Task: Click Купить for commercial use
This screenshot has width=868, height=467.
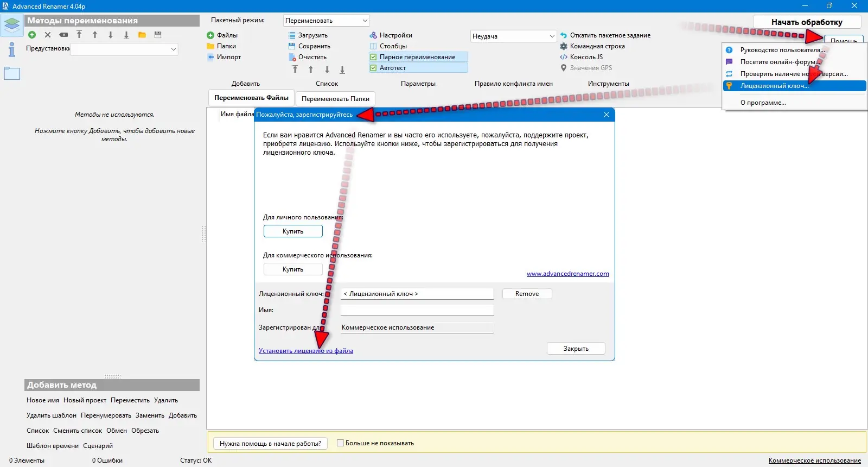Action: click(x=293, y=269)
